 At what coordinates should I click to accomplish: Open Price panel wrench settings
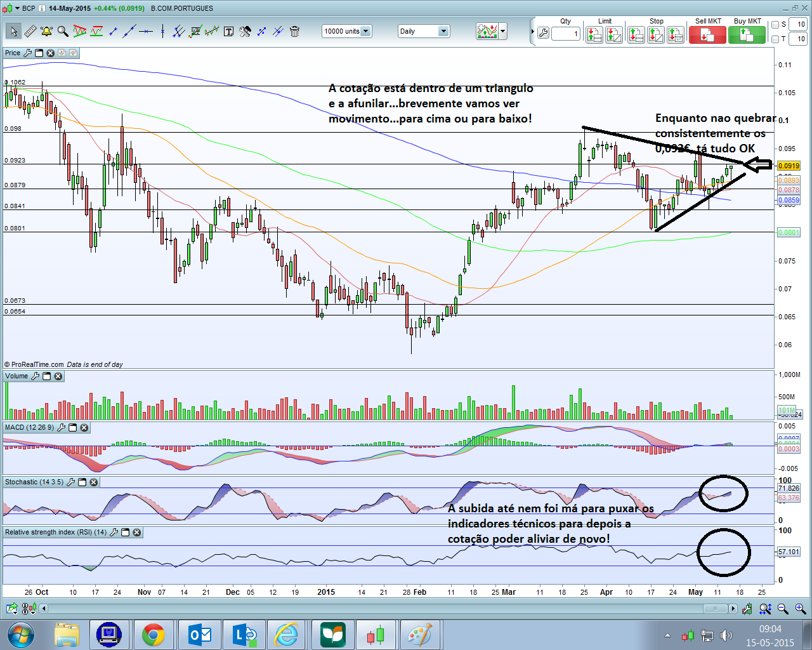(x=27, y=53)
